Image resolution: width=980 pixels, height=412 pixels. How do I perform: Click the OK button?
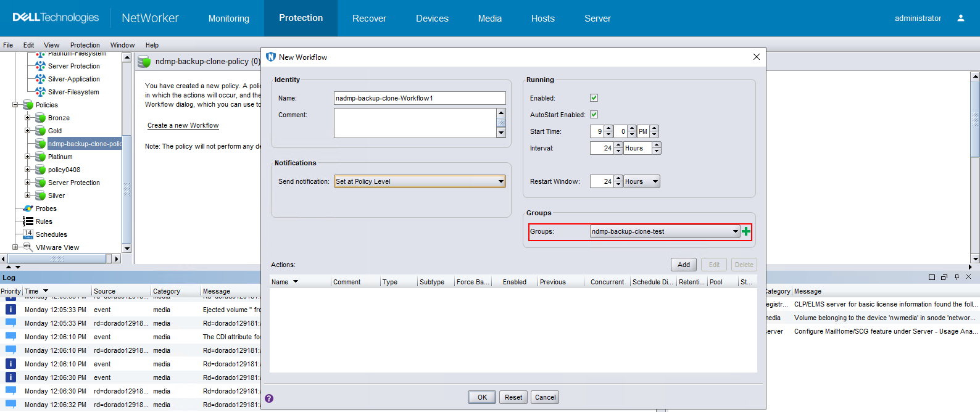coord(482,397)
